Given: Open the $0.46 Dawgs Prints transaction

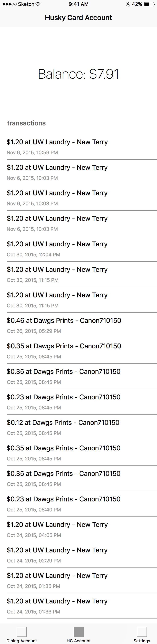Looking at the screenshot, I should tap(78, 325).
